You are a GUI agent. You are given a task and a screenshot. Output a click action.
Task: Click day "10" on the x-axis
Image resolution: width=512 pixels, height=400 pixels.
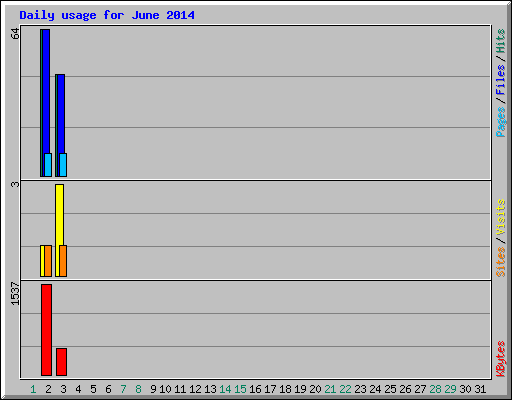point(165,389)
